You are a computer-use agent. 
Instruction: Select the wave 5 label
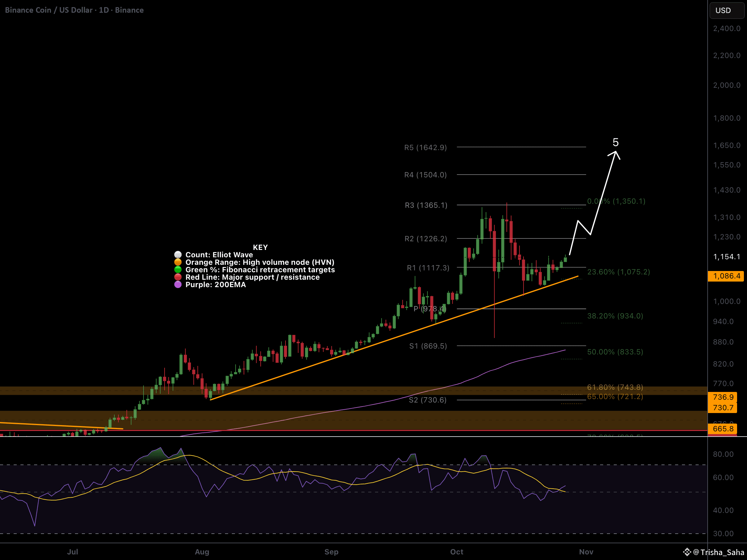pyautogui.click(x=616, y=142)
